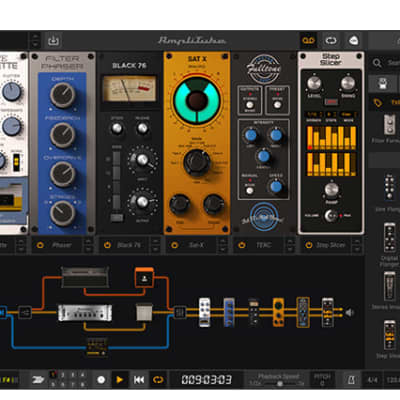Select the Black 76 unit in chain
This screenshot has height=400, width=400.
tap(254, 312)
